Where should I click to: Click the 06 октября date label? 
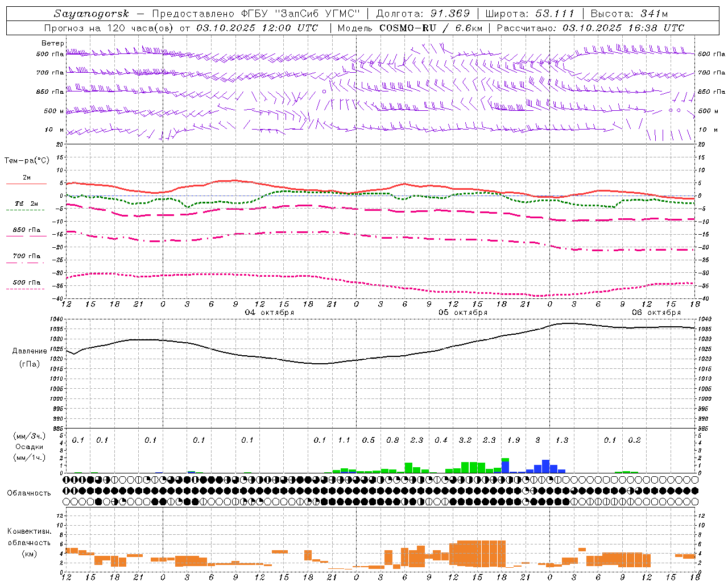656,313
